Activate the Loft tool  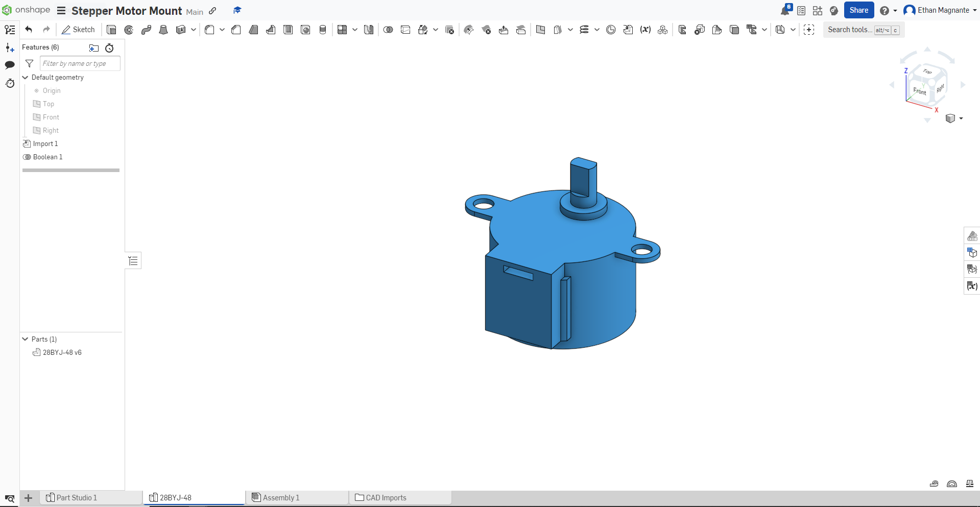tap(163, 30)
